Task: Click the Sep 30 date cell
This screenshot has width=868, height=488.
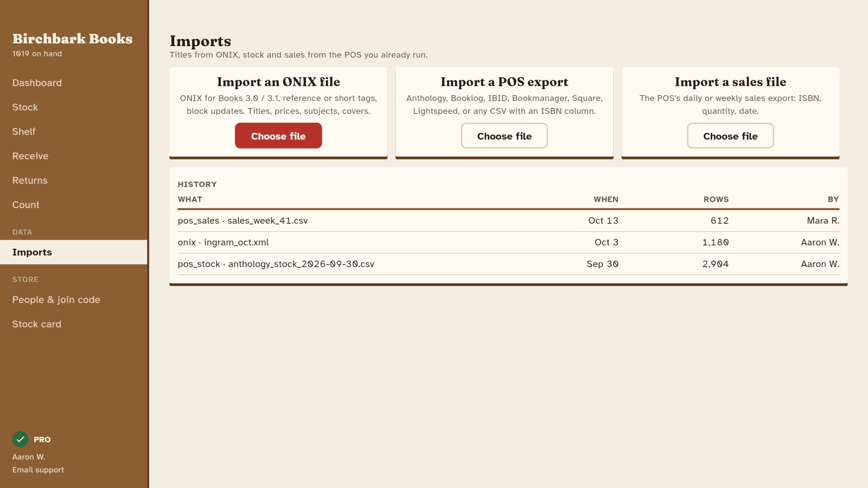Action: [x=603, y=264]
